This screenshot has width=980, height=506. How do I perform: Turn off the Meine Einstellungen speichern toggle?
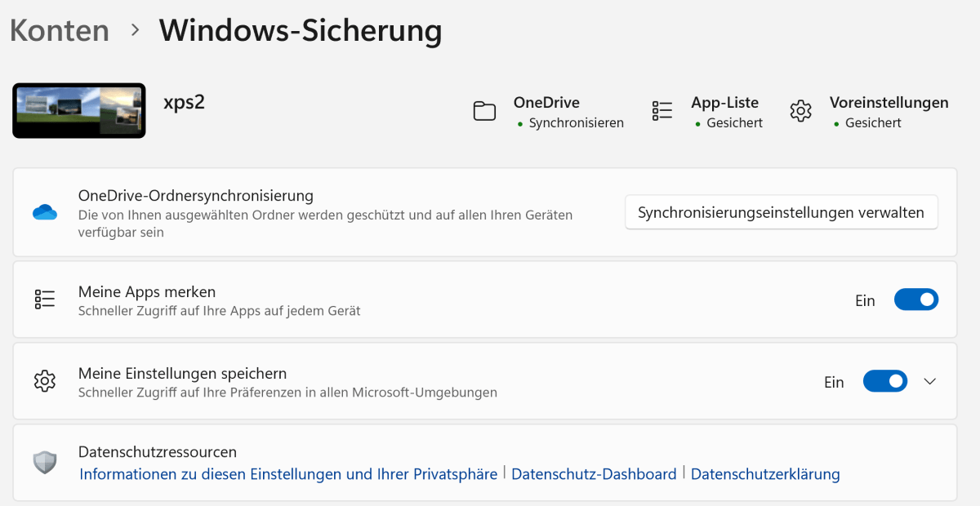[x=885, y=381]
